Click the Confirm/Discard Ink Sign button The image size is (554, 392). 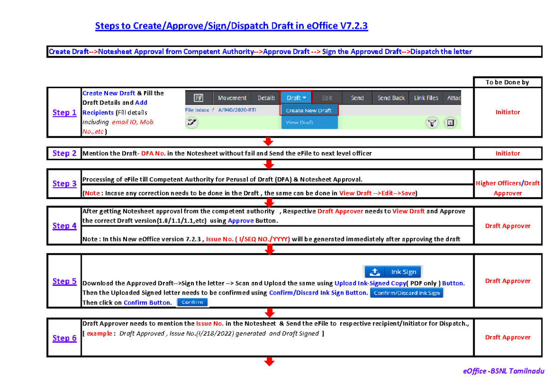tap(407, 292)
